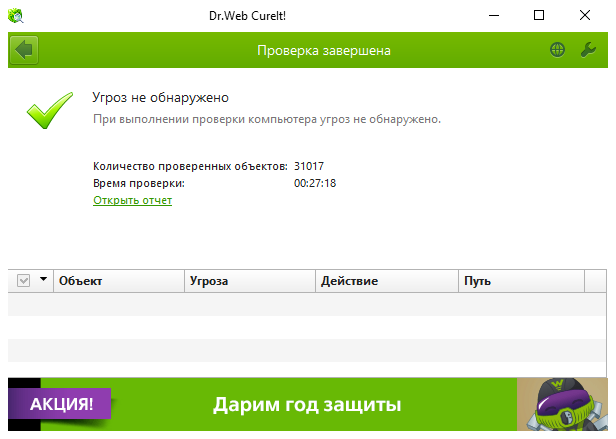The image size is (616, 439).
Task: Close the Dr.Web CureIt! window
Action: click(x=585, y=16)
